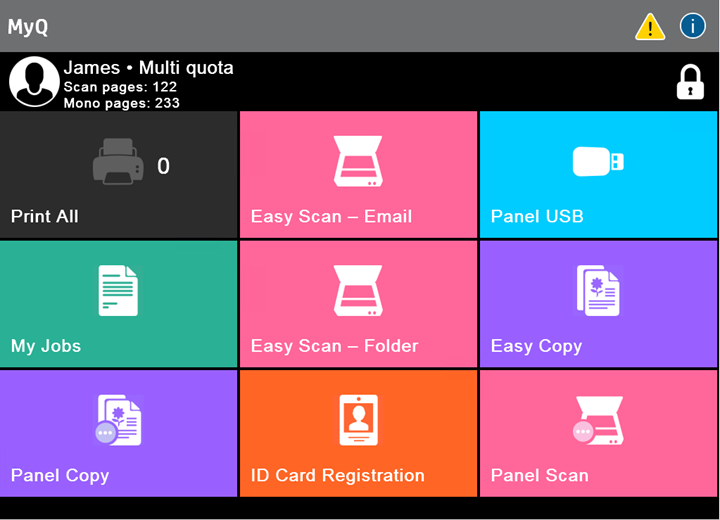The width and height of the screenshot is (720, 520).
Task: Select the ID Card Registration tile
Action: (x=358, y=434)
